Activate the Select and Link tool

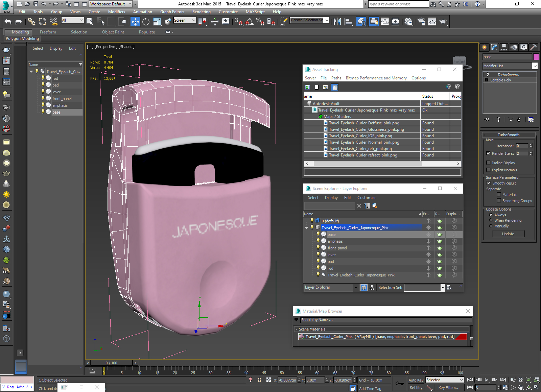pos(31,22)
